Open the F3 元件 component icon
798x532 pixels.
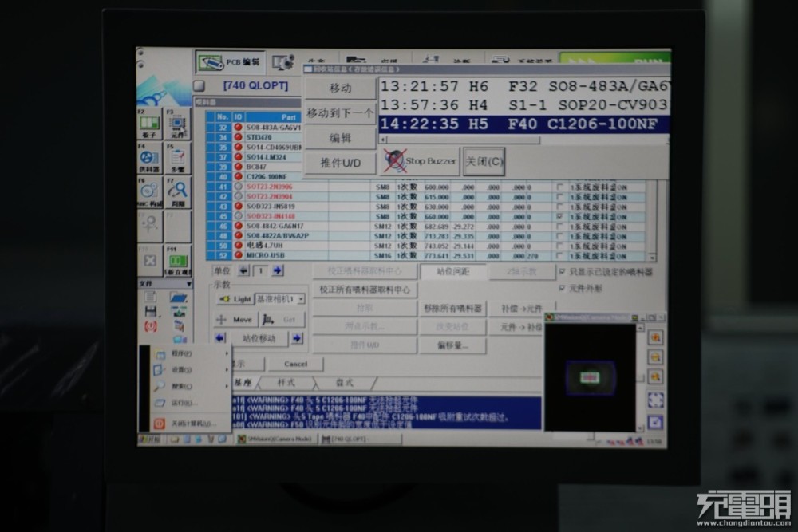[x=177, y=124]
